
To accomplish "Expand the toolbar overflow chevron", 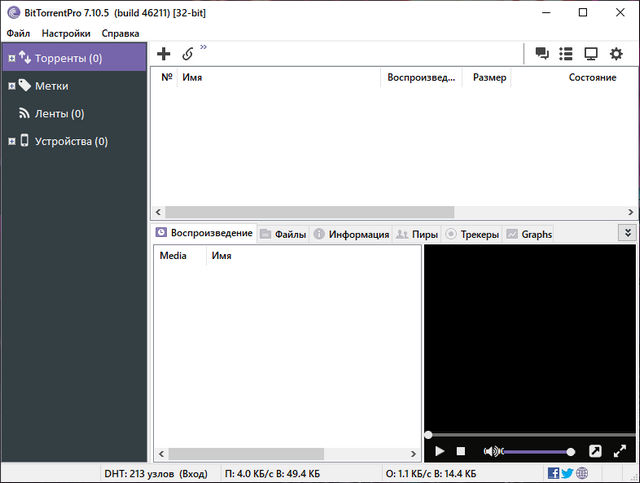I will coord(203,47).
